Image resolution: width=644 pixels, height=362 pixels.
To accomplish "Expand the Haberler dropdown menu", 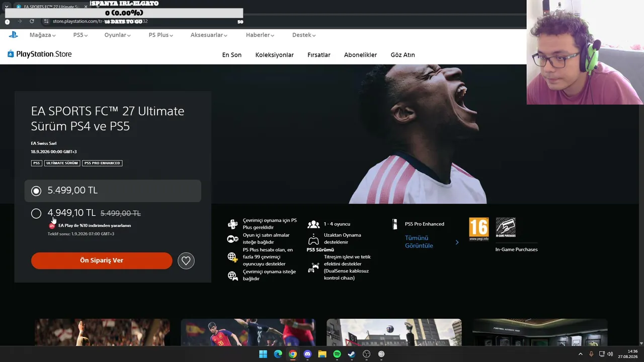I will point(260,35).
